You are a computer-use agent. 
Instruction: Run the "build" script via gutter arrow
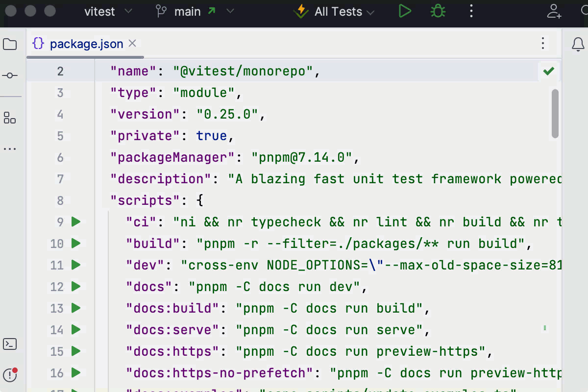point(76,244)
